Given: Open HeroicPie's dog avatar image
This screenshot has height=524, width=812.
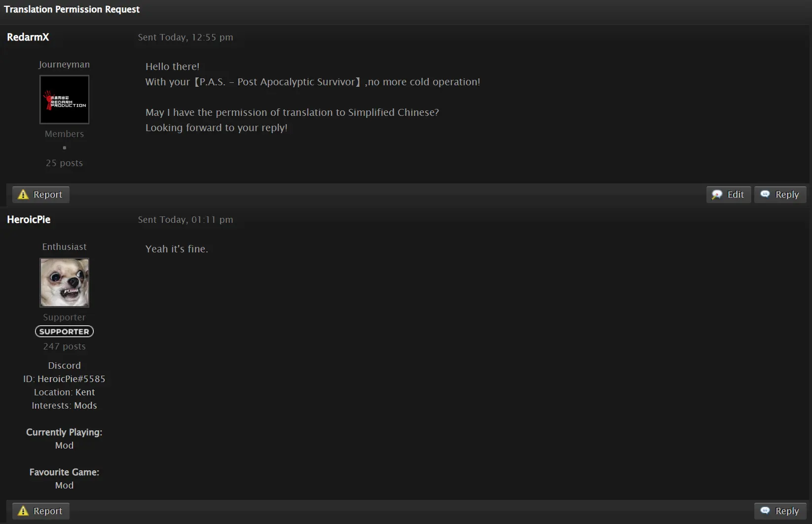Looking at the screenshot, I should [x=64, y=282].
